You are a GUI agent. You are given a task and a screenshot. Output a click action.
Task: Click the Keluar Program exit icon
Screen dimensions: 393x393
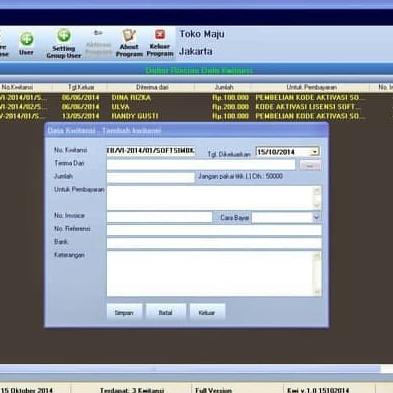point(160,43)
